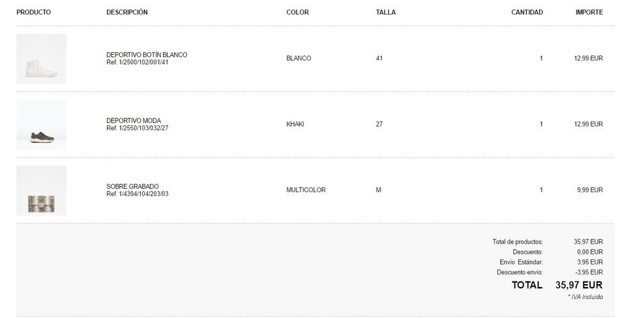Click the 9,99 EUR price of SOBRE GRABADO
This screenshot has width=644, height=318.
[x=589, y=190]
